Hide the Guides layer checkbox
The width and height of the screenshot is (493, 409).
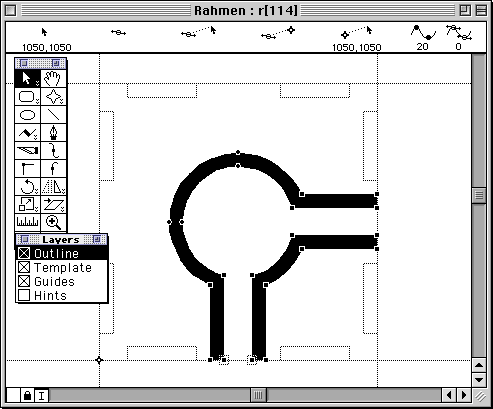[x=24, y=281]
